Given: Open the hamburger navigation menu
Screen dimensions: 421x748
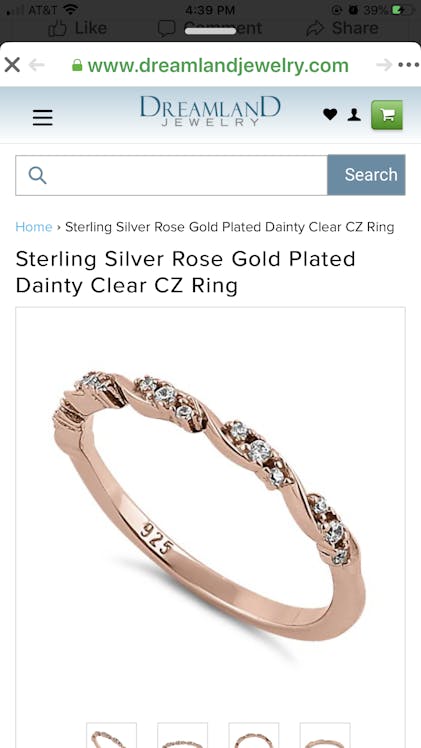Looking at the screenshot, I should (42, 117).
